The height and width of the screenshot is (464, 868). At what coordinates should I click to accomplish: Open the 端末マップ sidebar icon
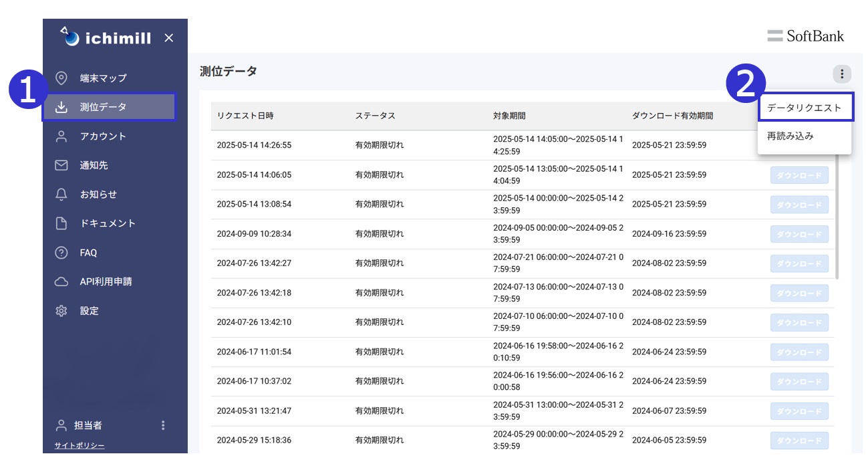(61, 78)
